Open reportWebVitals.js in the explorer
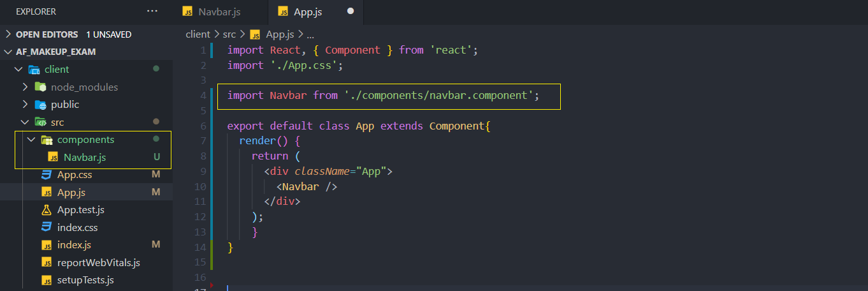Screen dimensions: 868x291 (x=98, y=262)
